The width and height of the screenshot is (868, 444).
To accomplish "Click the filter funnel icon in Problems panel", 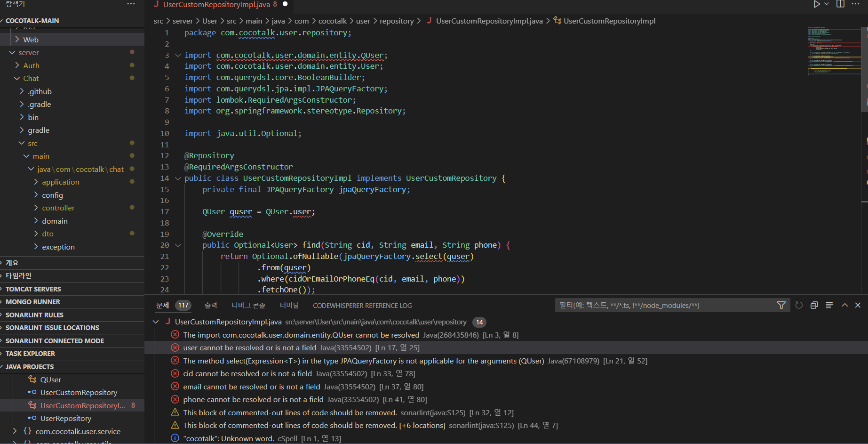I will (x=781, y=305).
